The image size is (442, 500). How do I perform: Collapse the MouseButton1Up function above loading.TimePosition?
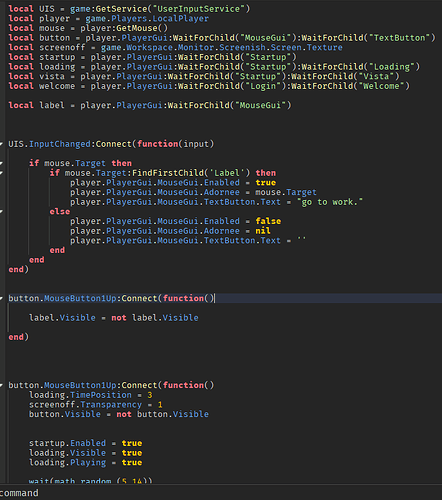coord(1,385)
